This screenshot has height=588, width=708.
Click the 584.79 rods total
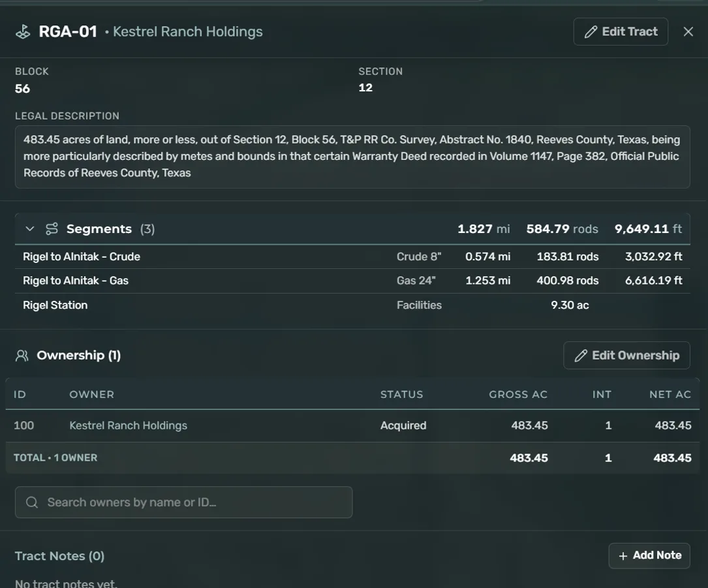[x=562, y=229]
